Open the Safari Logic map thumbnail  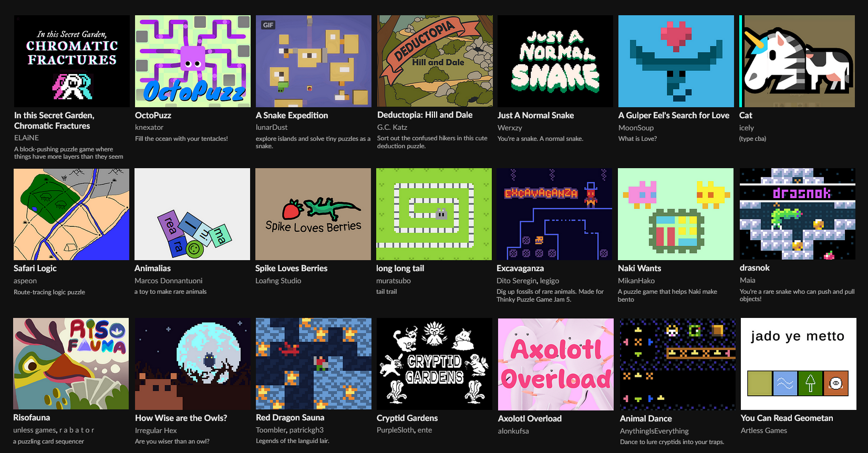click(x=71, y=214)
